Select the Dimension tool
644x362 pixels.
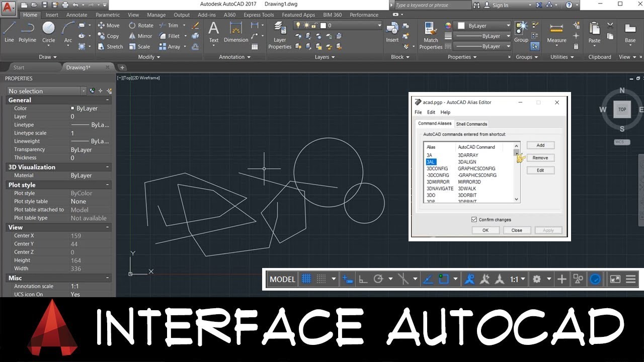[x=236, y=32]
